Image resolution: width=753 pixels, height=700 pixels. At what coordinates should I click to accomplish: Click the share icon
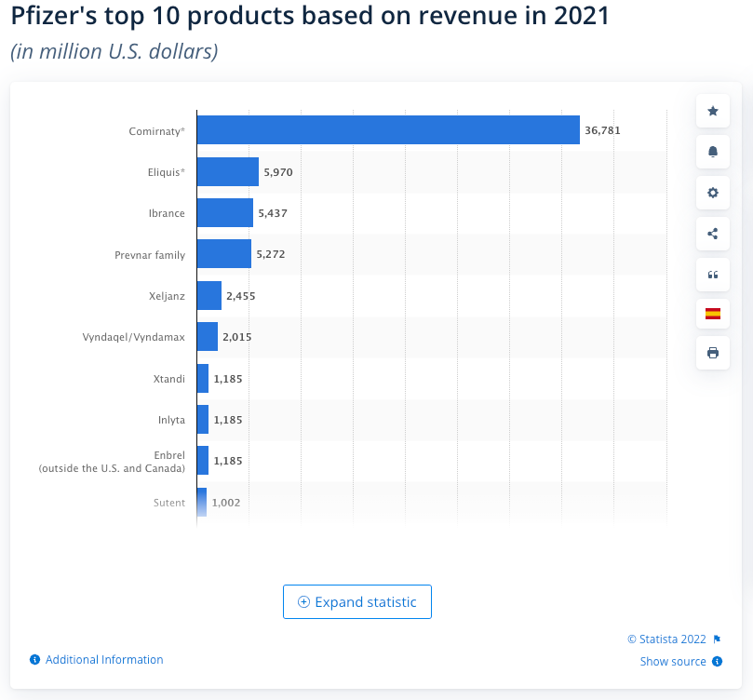(x=713, y=234)
